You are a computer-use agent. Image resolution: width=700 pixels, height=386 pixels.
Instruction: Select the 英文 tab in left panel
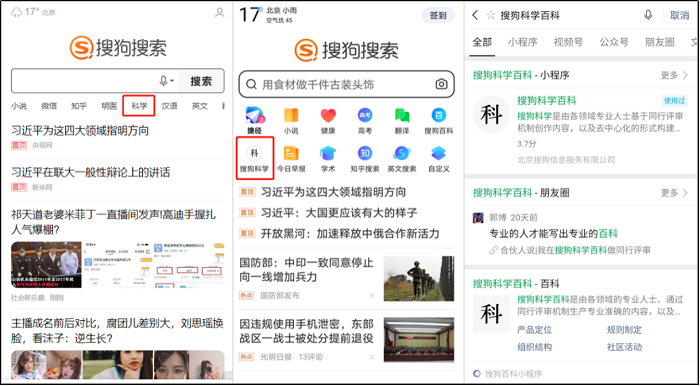200,106
